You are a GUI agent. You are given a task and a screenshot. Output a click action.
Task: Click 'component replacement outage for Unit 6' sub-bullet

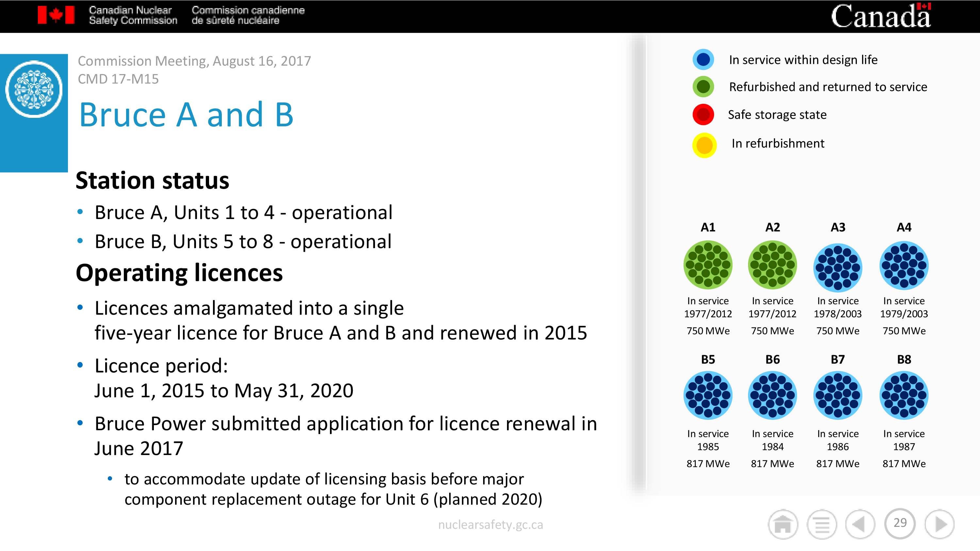click(333, 499)
